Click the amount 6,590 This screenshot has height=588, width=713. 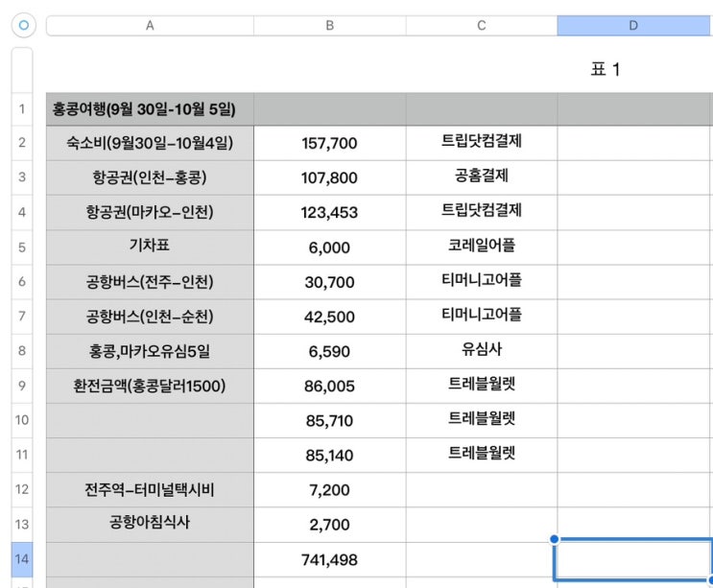[330, 351]
